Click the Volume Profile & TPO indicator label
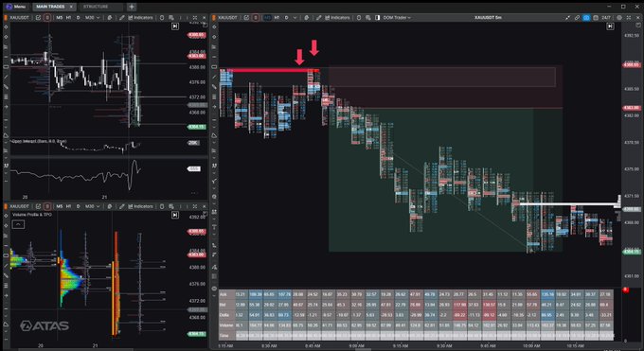Viewport: 644px width, 351px height. [x=32, y=215]
